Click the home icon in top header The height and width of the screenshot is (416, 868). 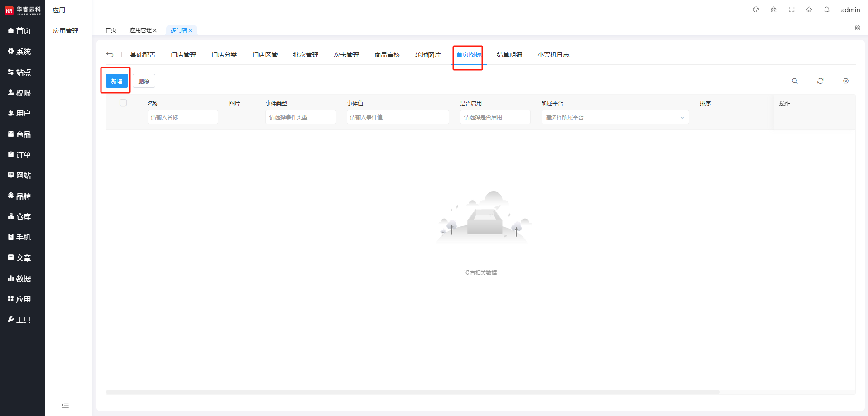(809, 10)
